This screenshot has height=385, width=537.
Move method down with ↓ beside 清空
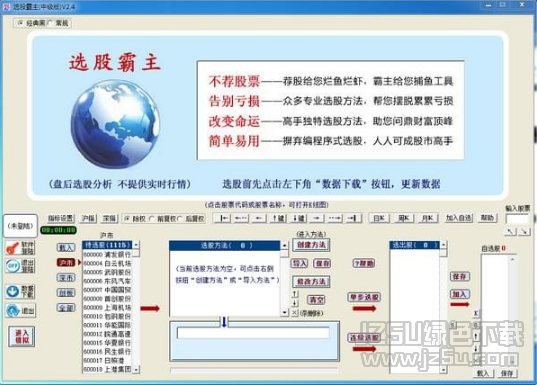tap(295, 303)
